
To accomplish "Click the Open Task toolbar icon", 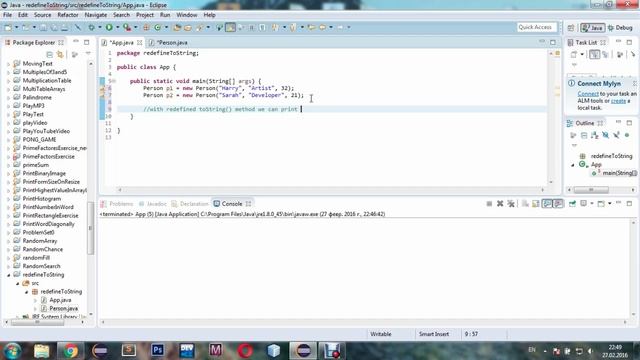I will (188, 27).
